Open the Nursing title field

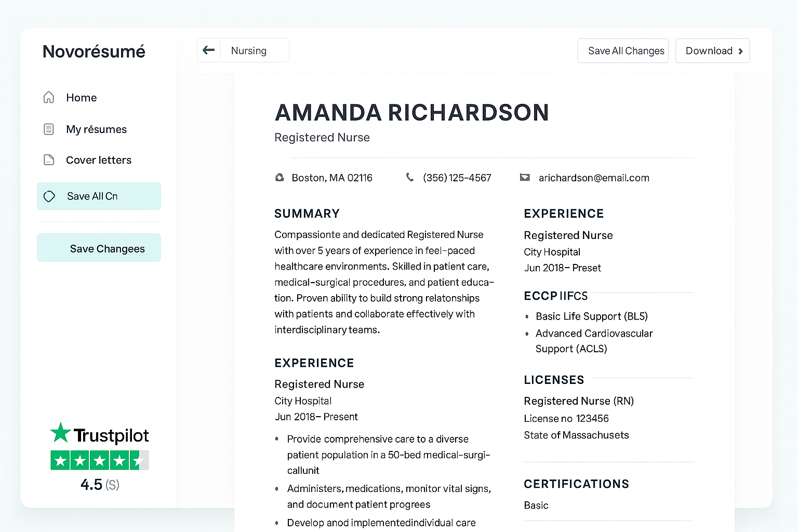(x=255, y=51)
